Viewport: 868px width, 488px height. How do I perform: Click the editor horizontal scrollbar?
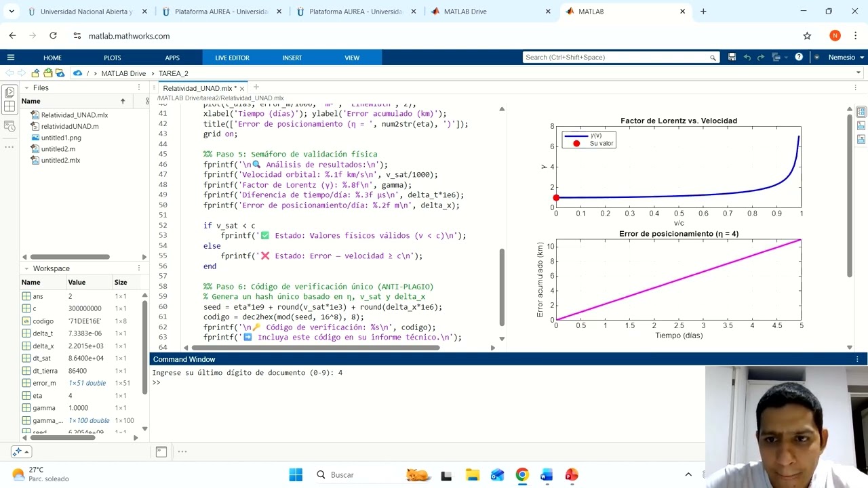coord(315,348)
